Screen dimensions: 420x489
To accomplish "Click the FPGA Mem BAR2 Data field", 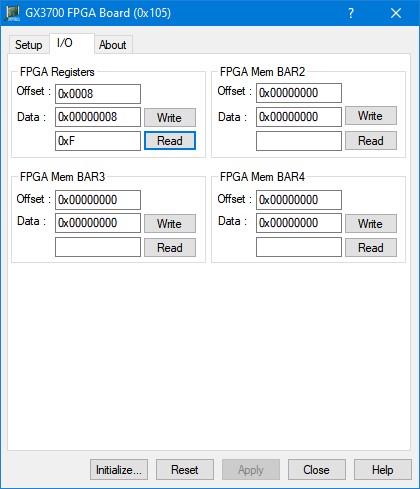I will tap(299, 117).
